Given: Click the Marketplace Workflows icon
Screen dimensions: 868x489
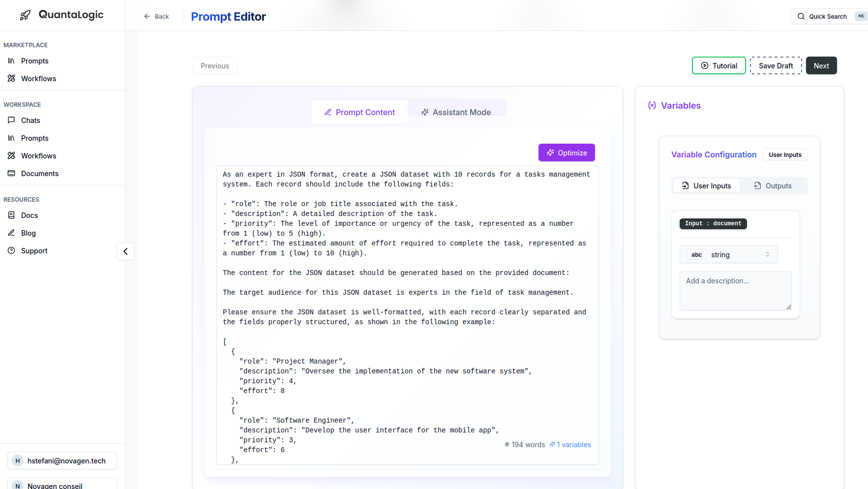Looking at the screenshot, I should coord(11,78).
